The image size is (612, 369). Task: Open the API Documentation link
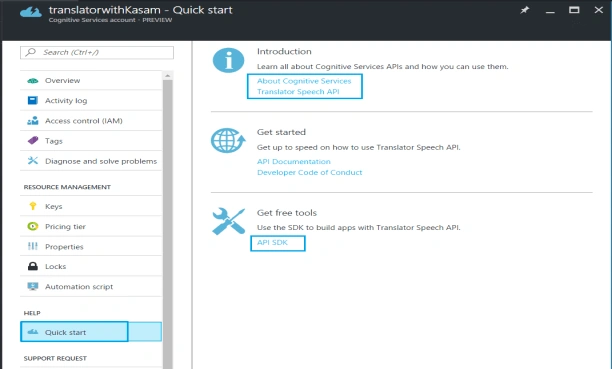[x=294, y=161]
